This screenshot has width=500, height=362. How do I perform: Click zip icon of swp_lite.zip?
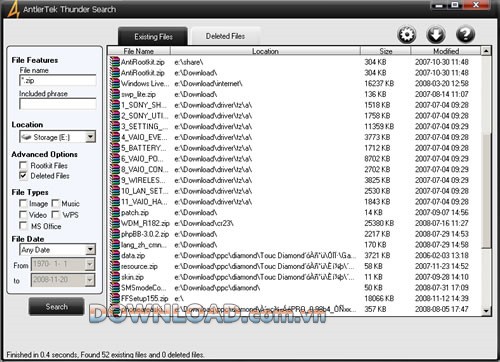(x=115, y=94)
